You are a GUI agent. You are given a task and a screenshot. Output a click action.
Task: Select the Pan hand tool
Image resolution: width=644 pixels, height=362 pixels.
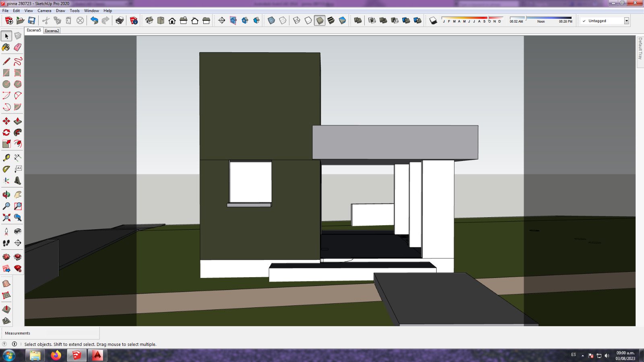[x=18, y=195]
